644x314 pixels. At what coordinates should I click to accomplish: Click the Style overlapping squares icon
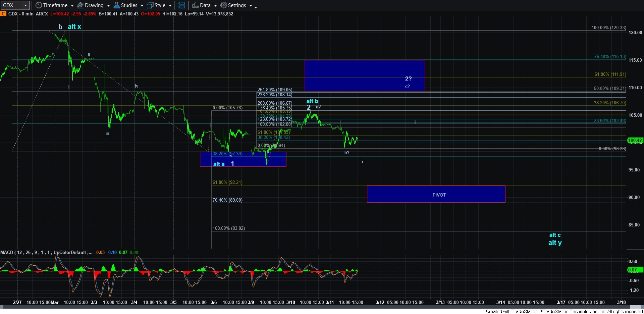150,5
